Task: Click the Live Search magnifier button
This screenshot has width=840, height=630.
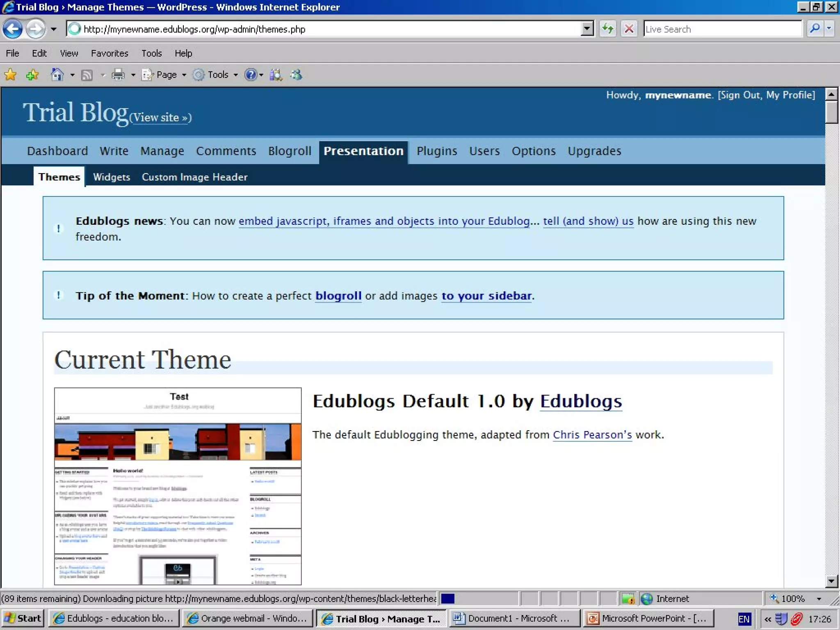Action: (815, 29)
